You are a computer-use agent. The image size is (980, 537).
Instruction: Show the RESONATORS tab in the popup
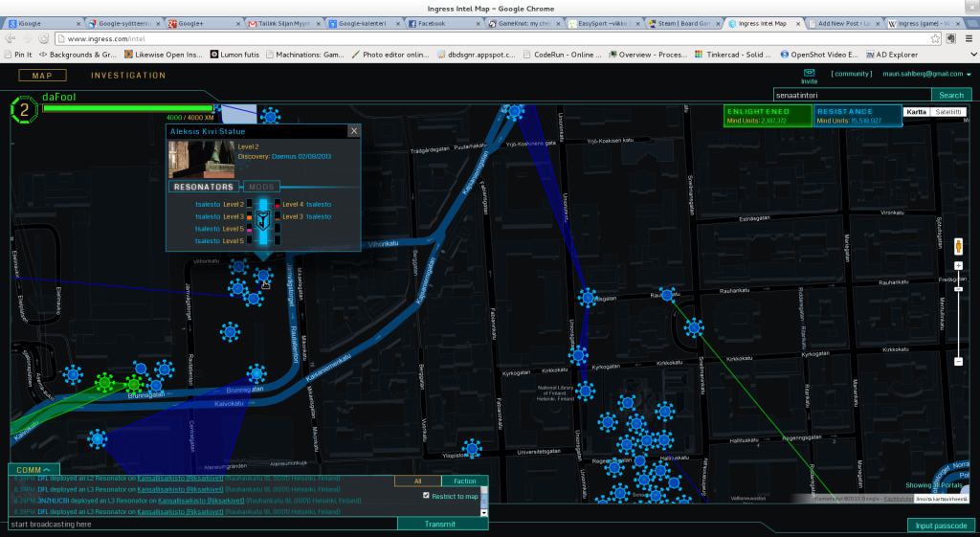(x=203, y=187)
